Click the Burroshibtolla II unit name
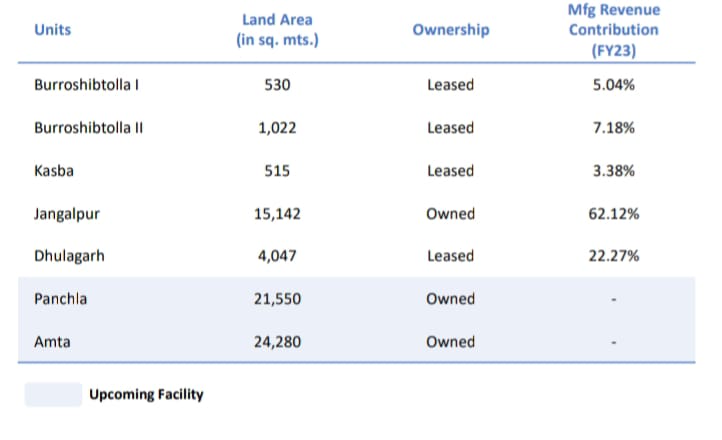The image size is (722, 440). pos(89,128)
